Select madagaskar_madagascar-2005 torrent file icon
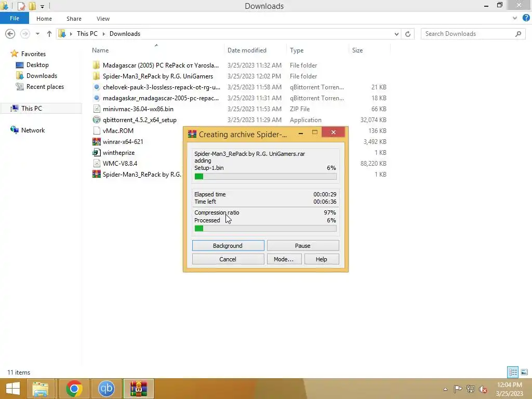Screen dimensions: 532x399 point(97,98)
